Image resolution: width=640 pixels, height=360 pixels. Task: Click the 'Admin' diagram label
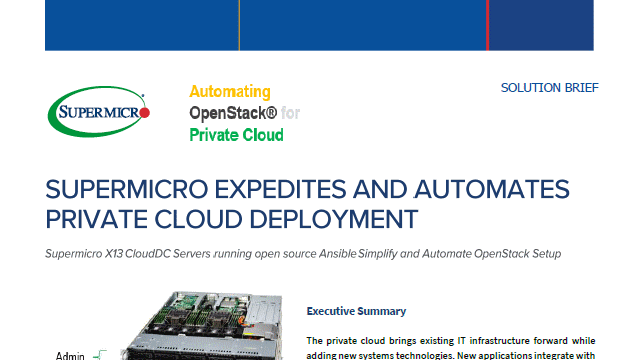[x=70, y=356]
